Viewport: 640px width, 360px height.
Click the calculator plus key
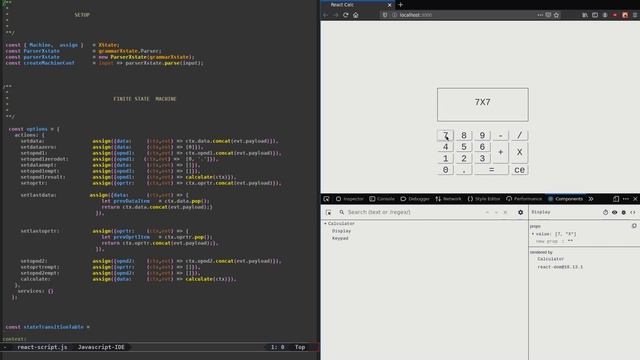501,152
